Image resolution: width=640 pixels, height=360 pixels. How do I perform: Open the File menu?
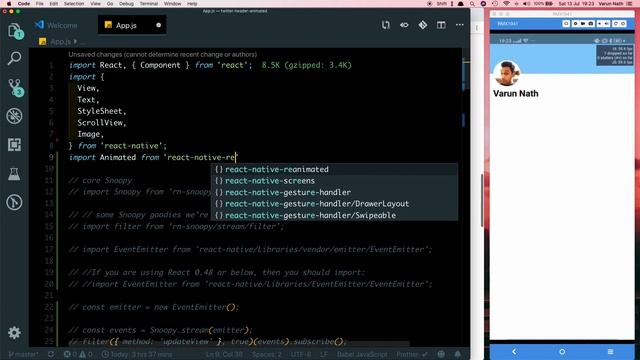[40, 3]
